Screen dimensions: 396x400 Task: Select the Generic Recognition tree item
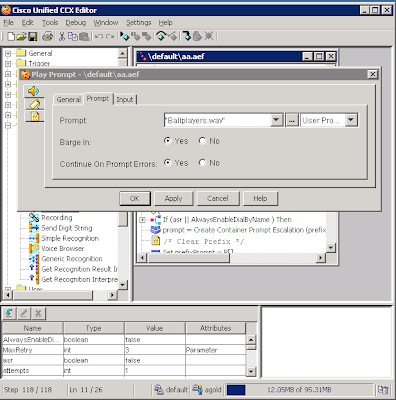point(72,259)
